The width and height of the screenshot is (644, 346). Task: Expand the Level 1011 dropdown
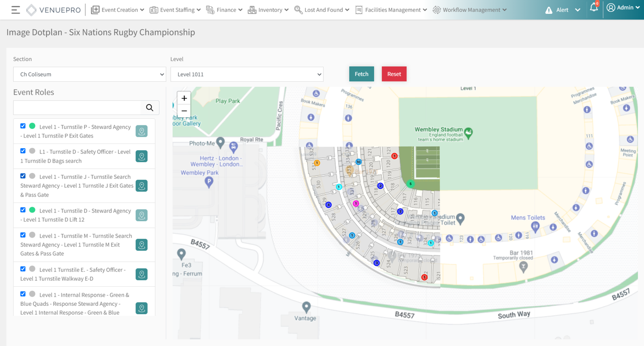point(247,75)
